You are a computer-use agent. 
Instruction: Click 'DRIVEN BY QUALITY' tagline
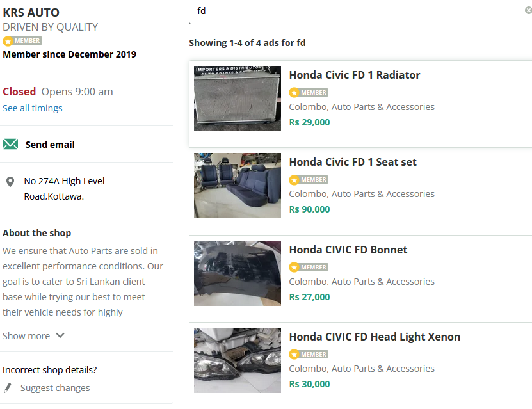pos(50,27)
